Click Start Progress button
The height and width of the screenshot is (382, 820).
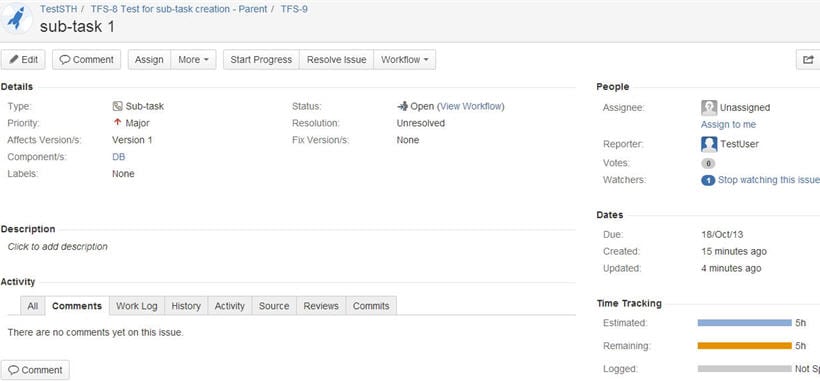click(x=261, y=60)
